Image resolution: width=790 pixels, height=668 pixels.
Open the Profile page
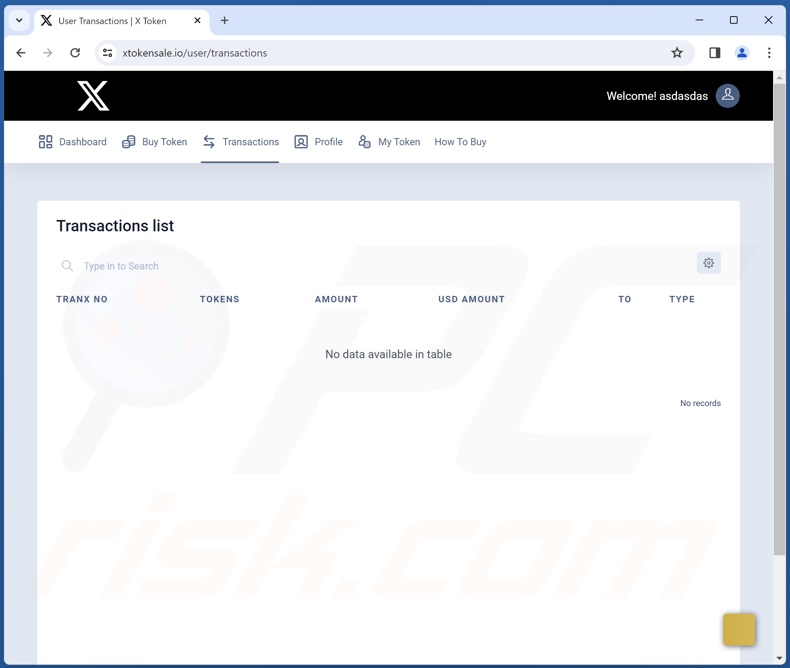318,142
